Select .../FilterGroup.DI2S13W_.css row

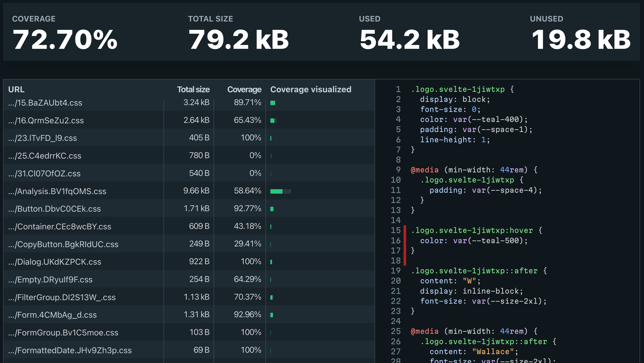(62, 297)
